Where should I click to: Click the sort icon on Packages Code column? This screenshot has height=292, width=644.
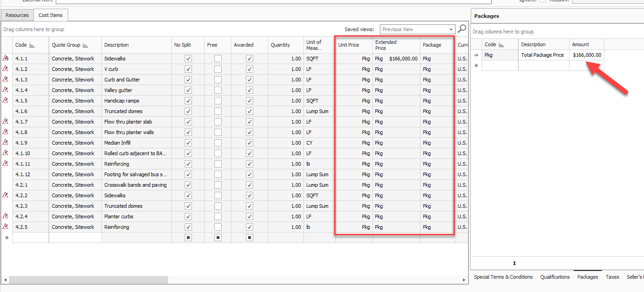501,44
